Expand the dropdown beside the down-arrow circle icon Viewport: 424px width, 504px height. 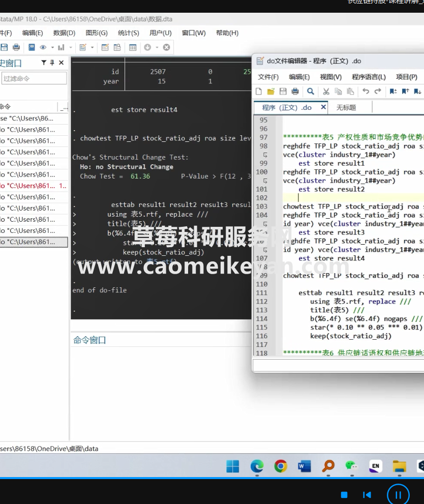click(x=157, y=48)
